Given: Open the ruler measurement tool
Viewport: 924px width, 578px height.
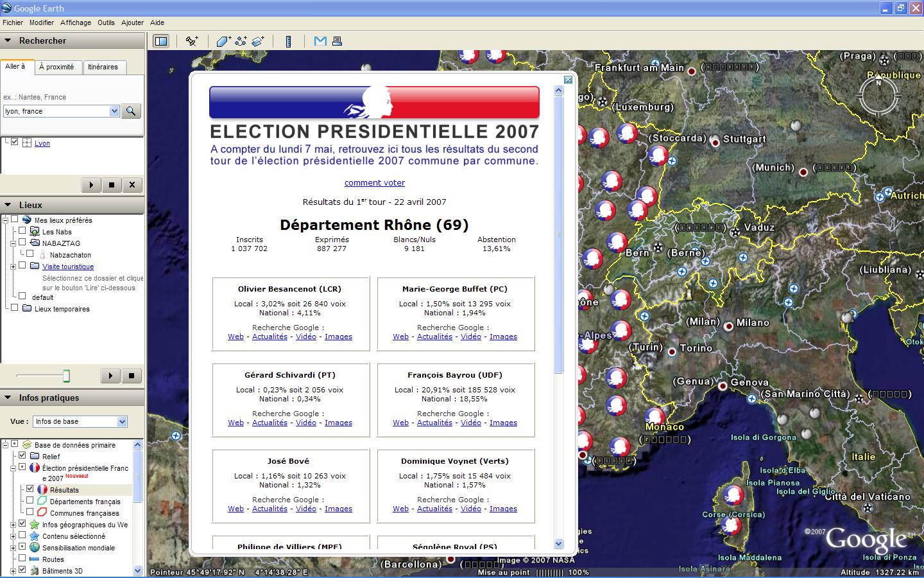Looking at the screenshot, I should (289, 41).
